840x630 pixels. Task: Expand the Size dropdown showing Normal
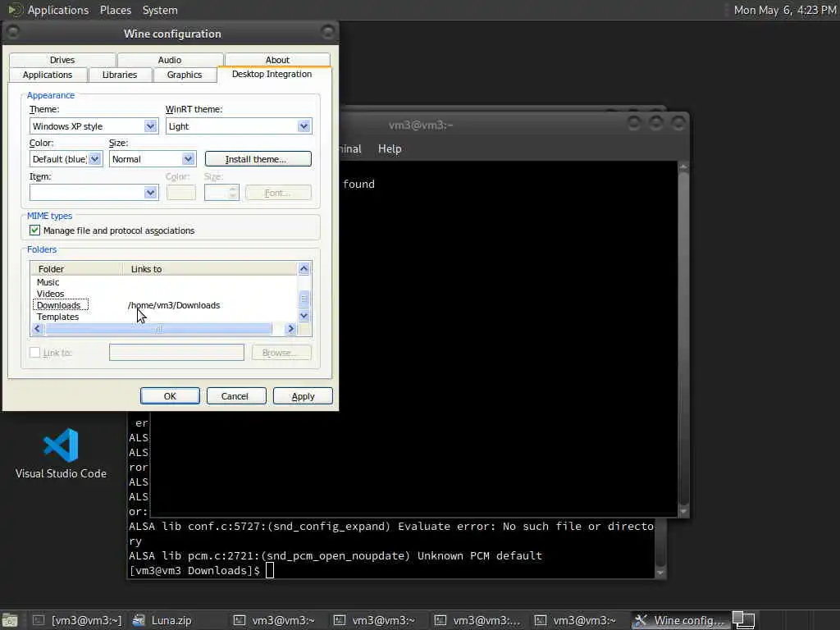153,159
